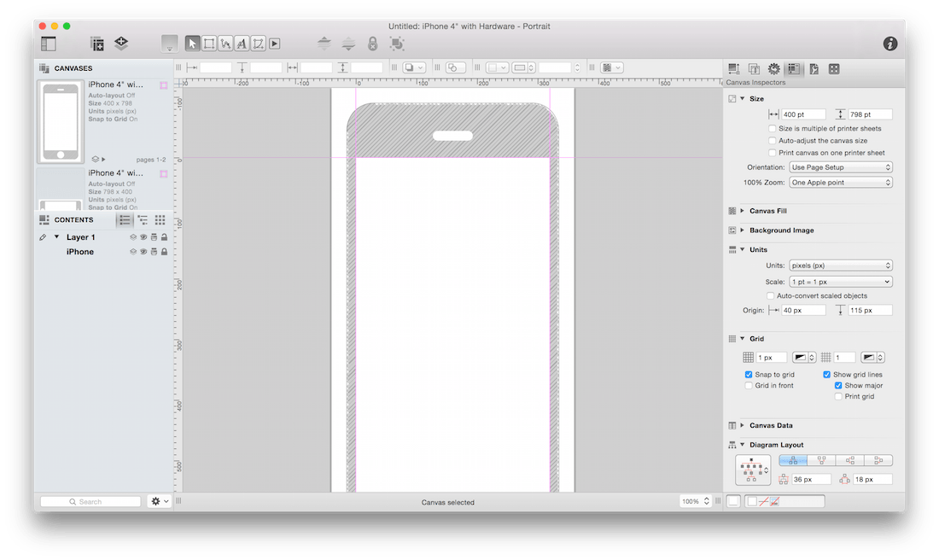Expand the Canvas Data section
The image size is (939, 560).
click(743, 425)
